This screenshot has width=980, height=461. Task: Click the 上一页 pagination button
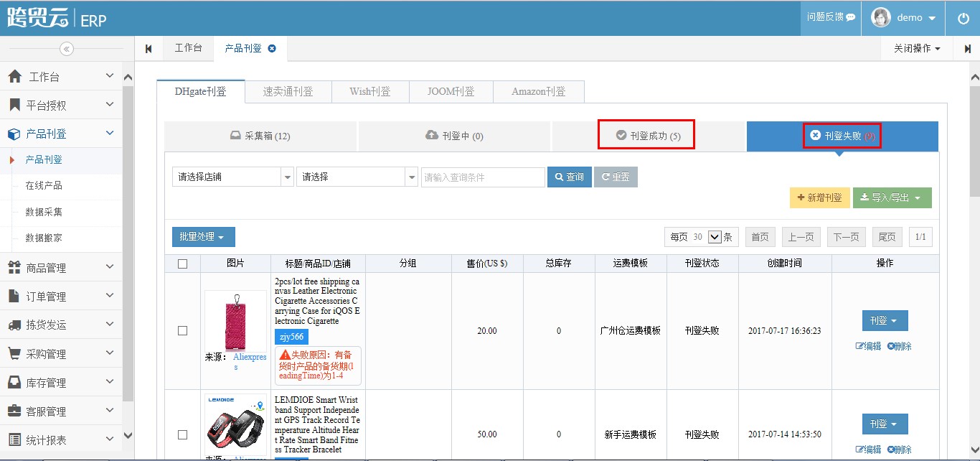(801, 237)
